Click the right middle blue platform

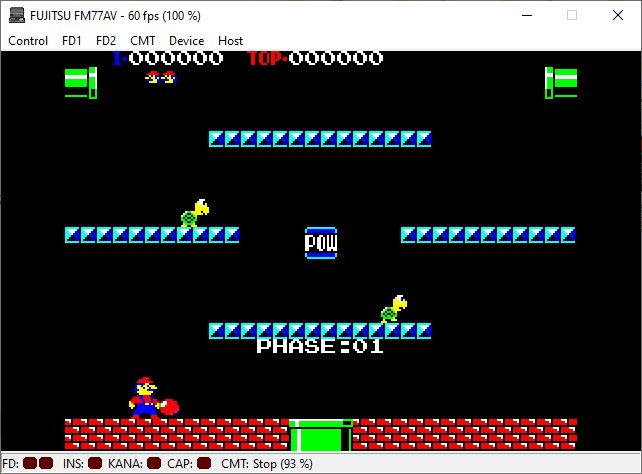(x=488, y=235)
